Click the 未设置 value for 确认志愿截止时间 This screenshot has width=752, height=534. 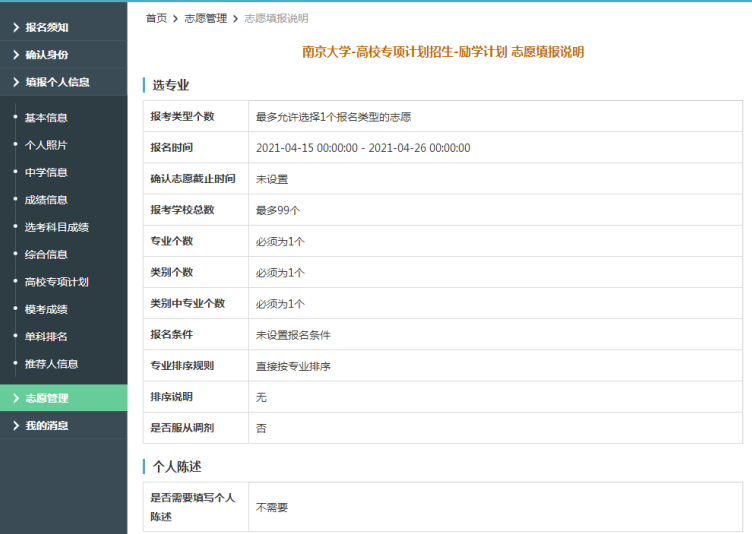tap(272, 179)
